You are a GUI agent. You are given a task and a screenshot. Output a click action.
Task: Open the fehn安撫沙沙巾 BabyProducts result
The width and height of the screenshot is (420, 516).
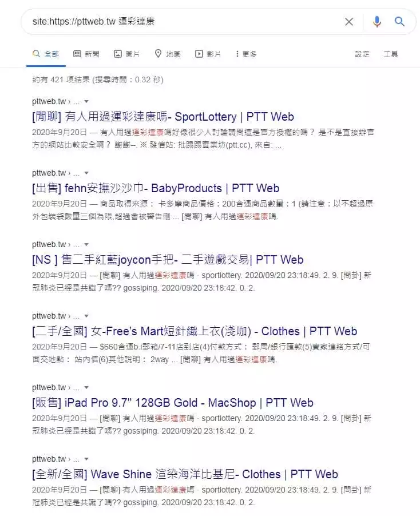(156, 188)
